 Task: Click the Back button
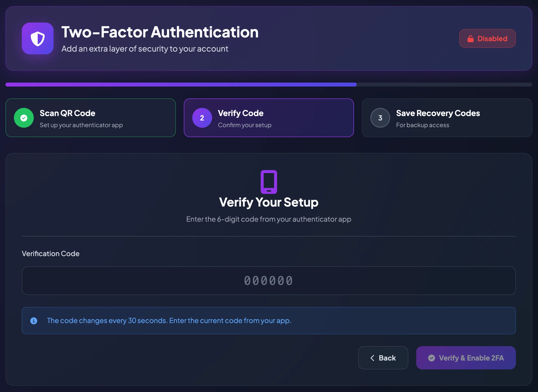pos(383,358)
